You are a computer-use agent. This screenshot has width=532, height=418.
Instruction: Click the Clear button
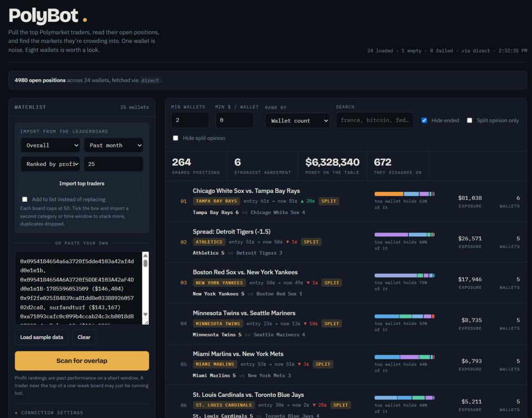pos(84,337)
